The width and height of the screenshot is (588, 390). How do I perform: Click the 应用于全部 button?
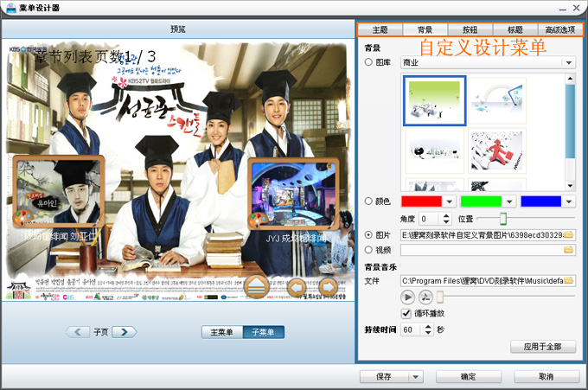[x=543, y=347]
